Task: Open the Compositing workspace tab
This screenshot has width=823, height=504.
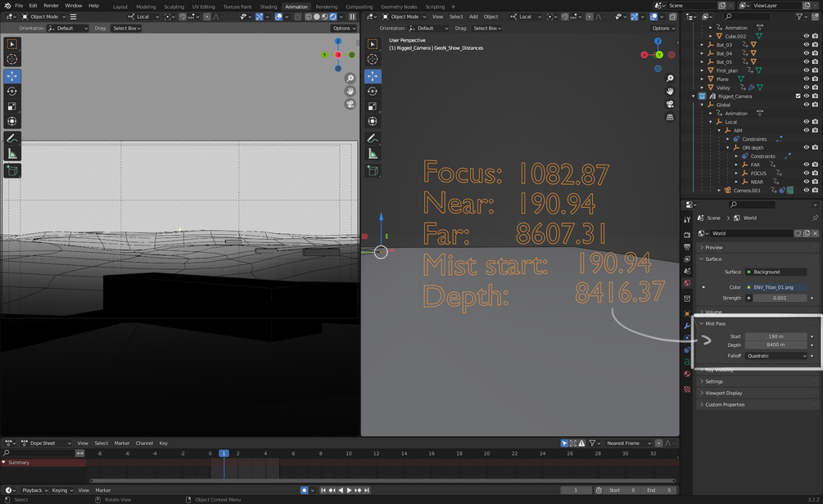Action: coord(359,7)
